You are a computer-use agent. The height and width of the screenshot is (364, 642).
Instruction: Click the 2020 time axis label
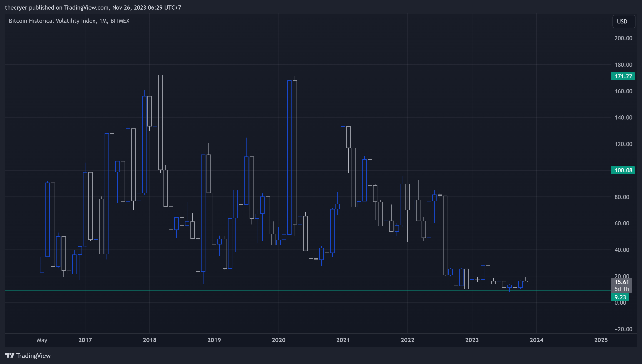279,340
